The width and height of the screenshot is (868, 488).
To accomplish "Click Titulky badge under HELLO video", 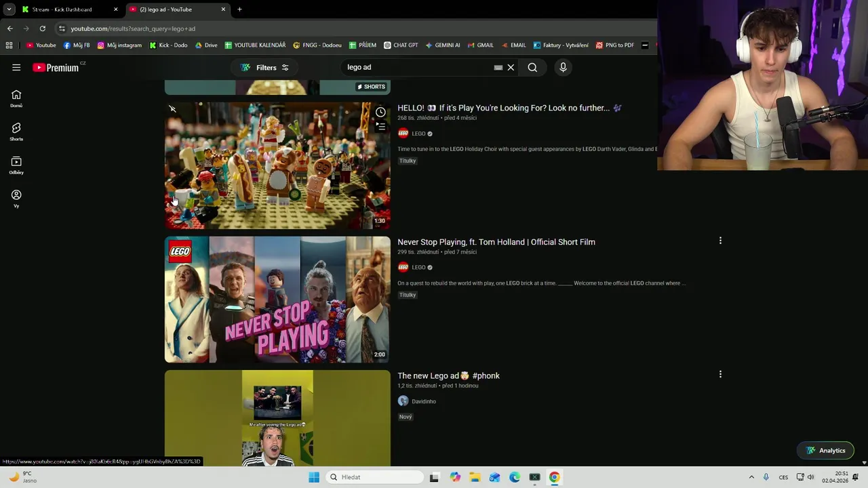I will (408, 161).
